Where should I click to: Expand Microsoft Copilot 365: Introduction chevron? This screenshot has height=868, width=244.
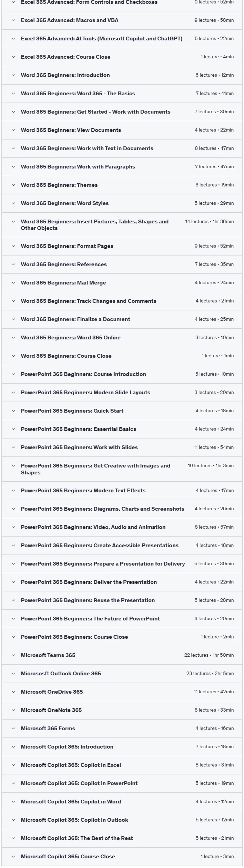coord(13,747)
